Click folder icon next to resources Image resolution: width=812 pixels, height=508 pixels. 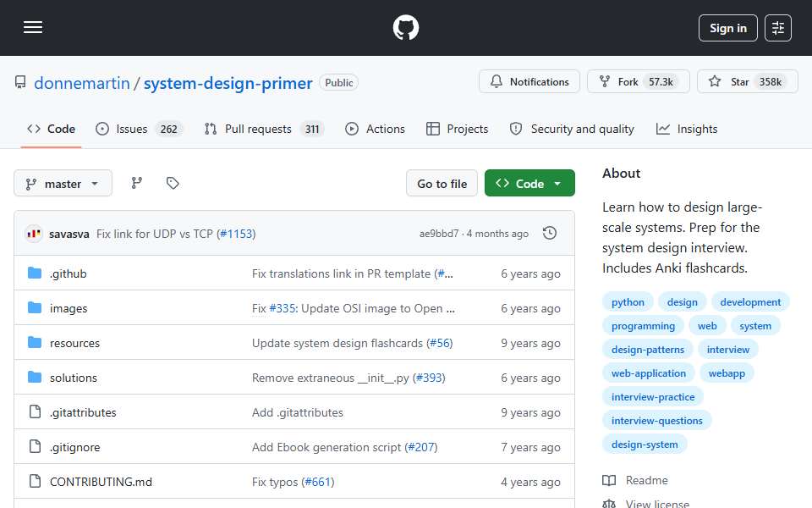[35, 343]
